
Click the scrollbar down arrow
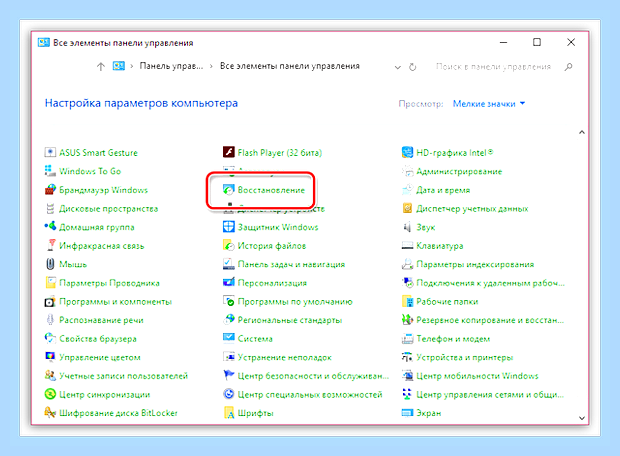(582, 418)
